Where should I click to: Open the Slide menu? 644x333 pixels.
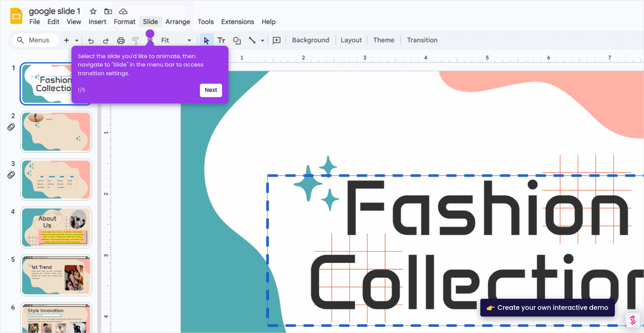click(x=150, y=22)
